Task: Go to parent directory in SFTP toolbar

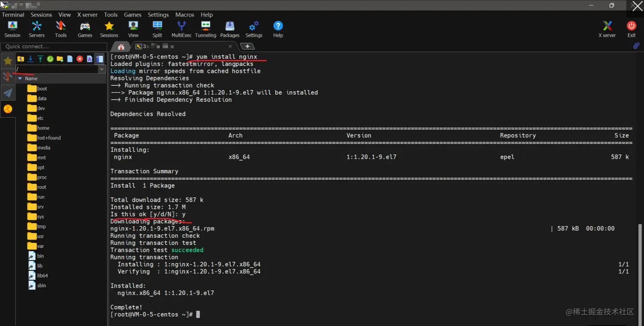Action: click(20, 59)
